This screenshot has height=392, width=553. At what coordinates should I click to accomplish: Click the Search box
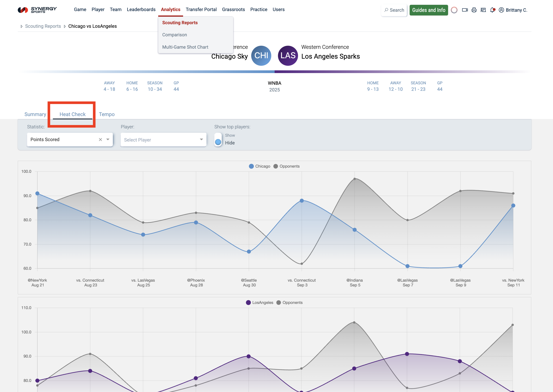click(x=394, y=10)
